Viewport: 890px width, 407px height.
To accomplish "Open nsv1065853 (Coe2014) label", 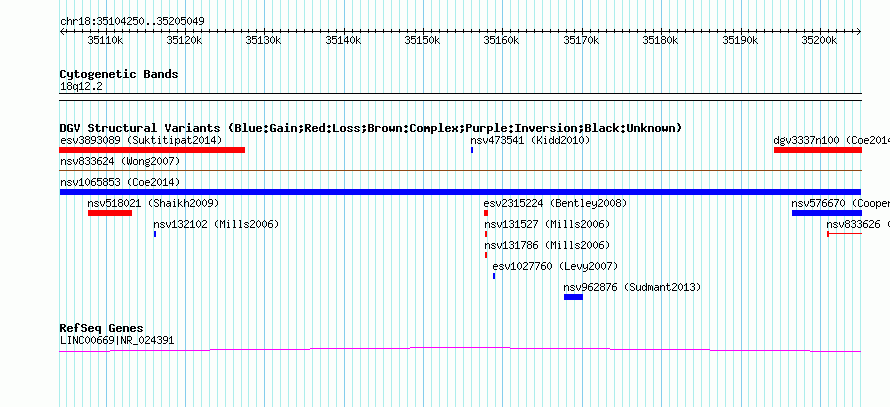I will pyautogui.click(x=120, y=182).
